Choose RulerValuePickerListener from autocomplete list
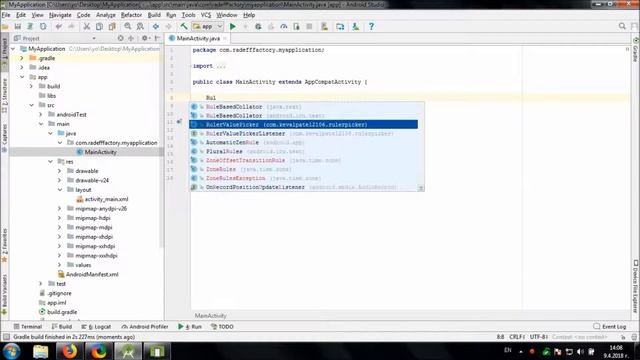640x360 pixels. 303,133
